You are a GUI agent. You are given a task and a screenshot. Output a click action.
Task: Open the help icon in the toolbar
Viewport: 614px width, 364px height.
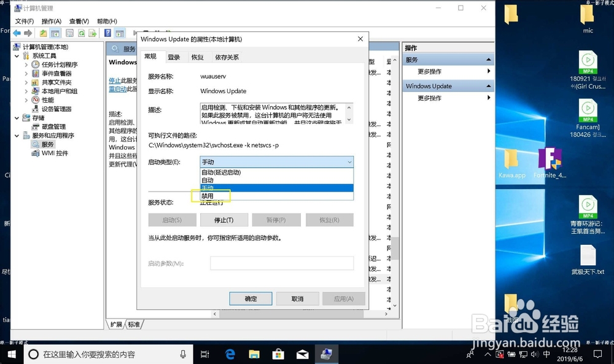tap(107, 33)
